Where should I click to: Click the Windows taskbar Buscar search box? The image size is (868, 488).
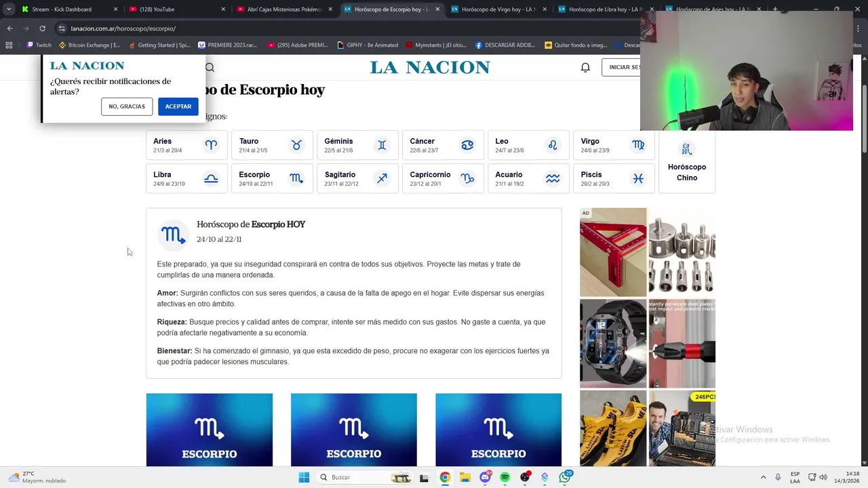point(366,477)
